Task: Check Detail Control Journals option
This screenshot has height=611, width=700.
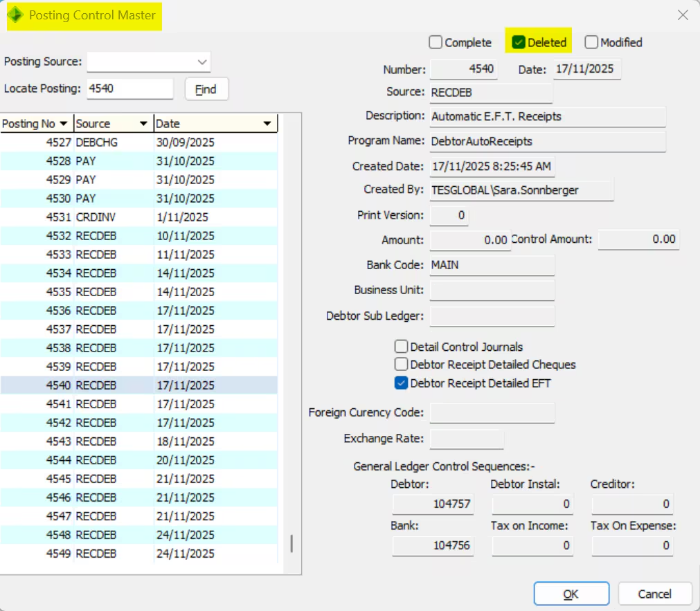Action: (x=402, y=347)
